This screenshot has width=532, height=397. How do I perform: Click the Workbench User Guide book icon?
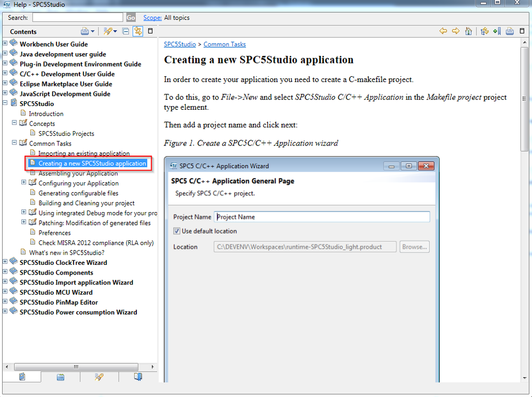tap(13, 43)
